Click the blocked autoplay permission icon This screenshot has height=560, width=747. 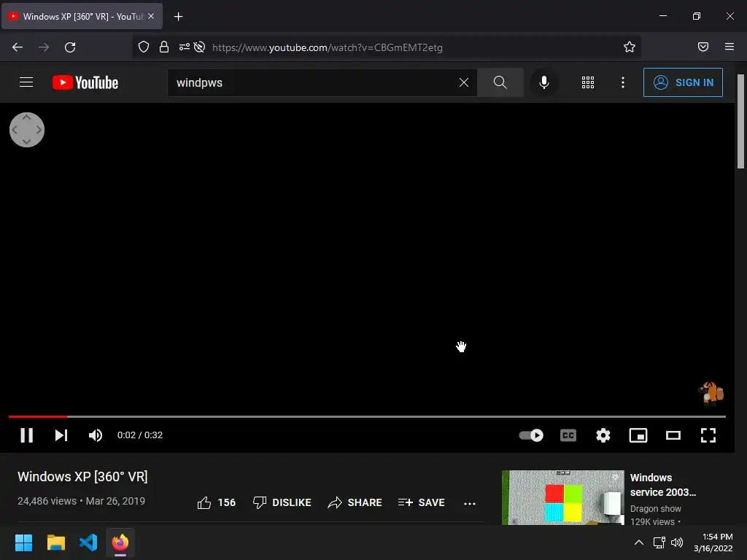(x=200, y=47)
